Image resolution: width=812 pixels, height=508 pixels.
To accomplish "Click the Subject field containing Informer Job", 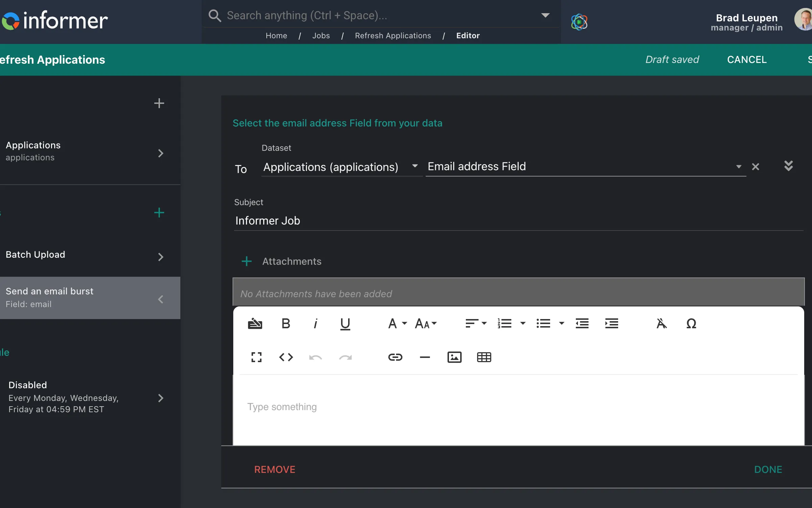I will [406, 220].
